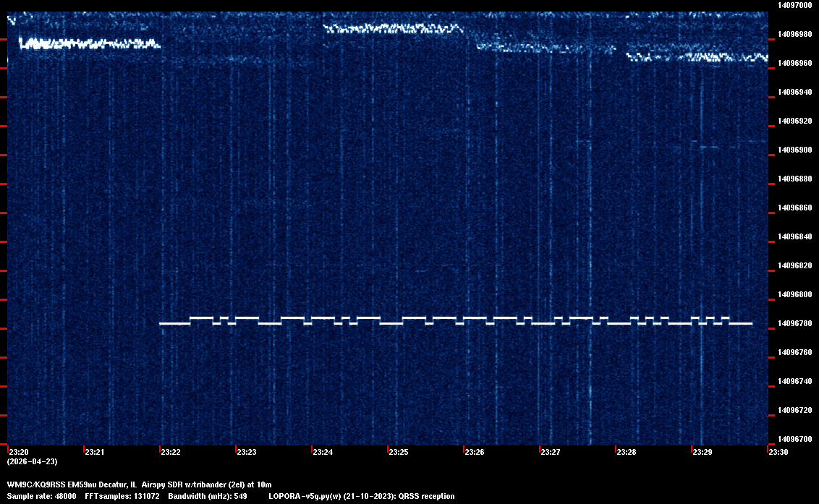Viewport: 819px width, 504px height.
Task: Select the 14096900 frequency scale label
Action: pos(794,150)
